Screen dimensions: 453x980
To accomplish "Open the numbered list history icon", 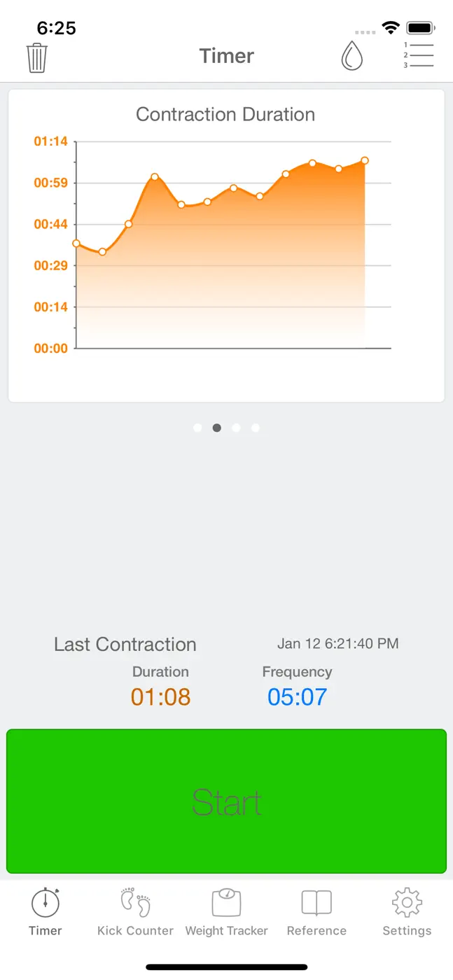I will click(x=418, y=56).
